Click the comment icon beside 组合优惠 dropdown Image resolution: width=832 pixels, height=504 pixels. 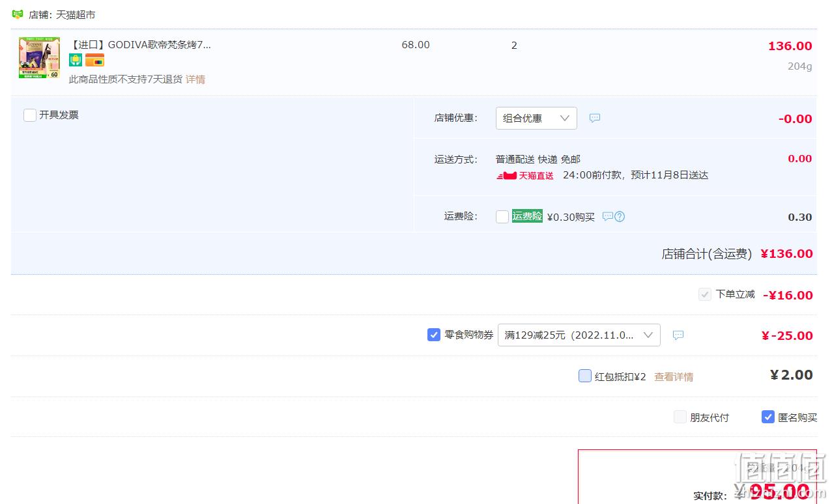coord(595,118)
